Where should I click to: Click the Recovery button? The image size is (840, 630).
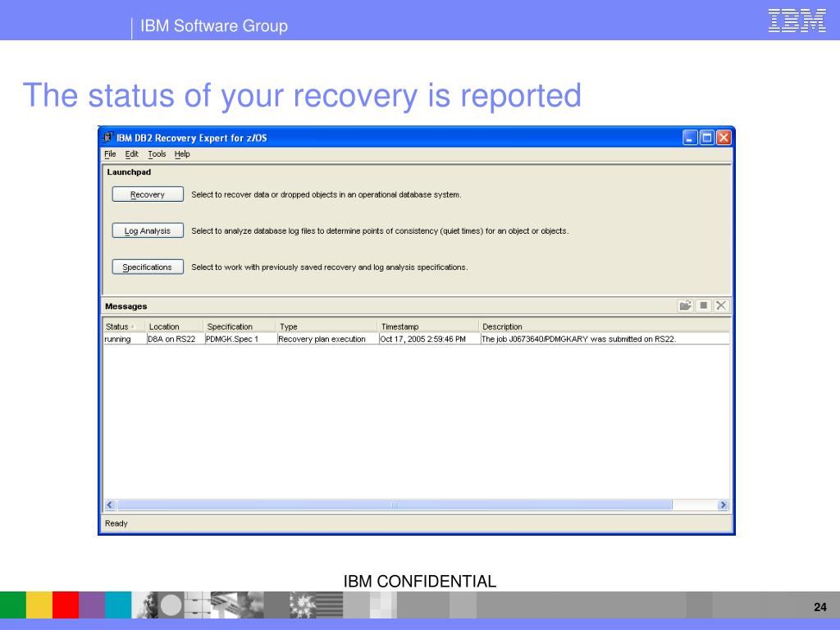click(x=148, y=194)
